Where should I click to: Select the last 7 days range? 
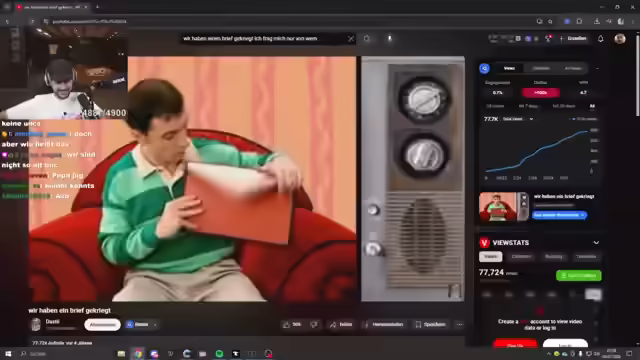pyautogui.click(x=528, y=106)
